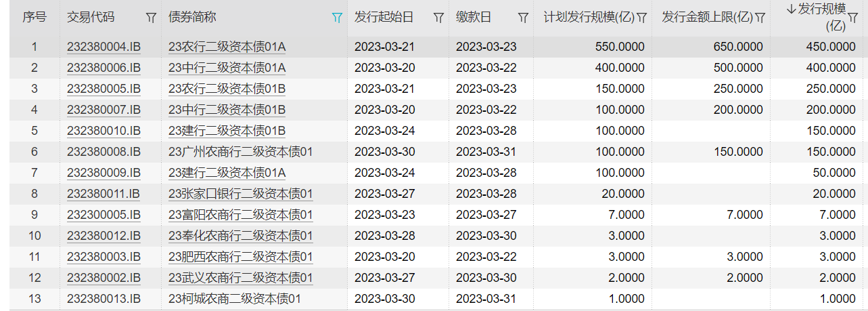Open 23广州农商行二级资本债01 link
Image resolution: width=868 pixels, height=311 pixels.
point(240,152)
